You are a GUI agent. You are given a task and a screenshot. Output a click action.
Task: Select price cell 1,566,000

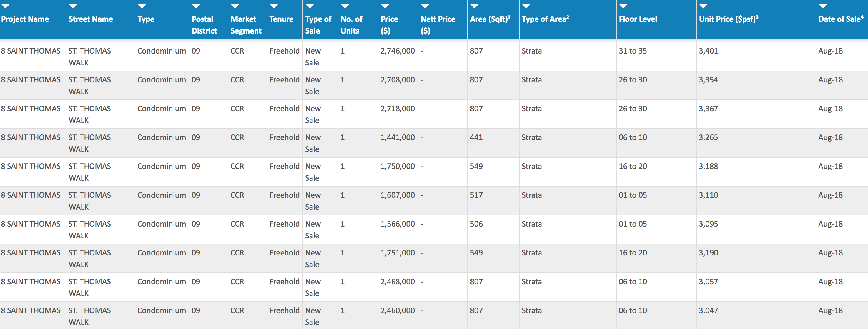click(x=398, y=224)
